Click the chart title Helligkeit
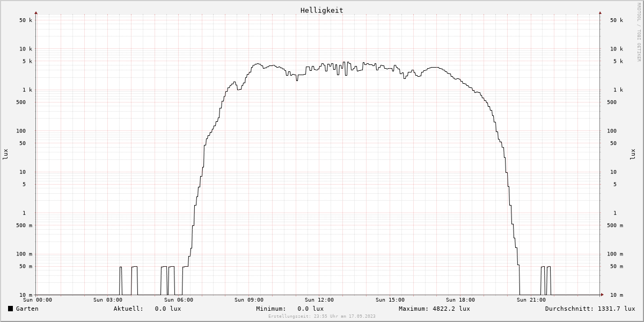 321,10
